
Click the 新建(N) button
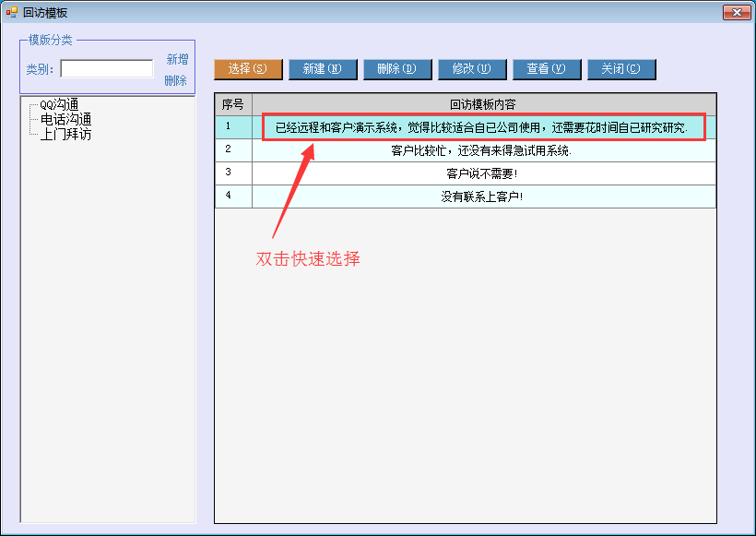323,69
